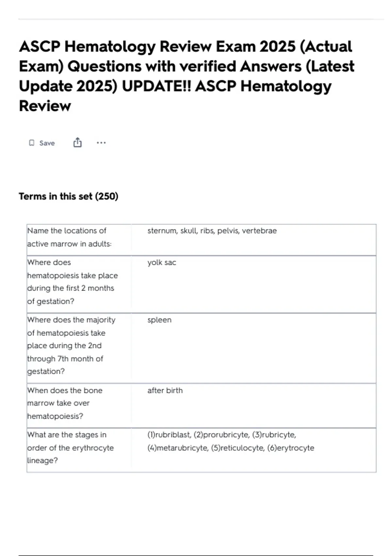The width and height of the screenshot is (392, 556).
Task: Select the 'first 2 months of gestation' question
Action: point(72,282)
